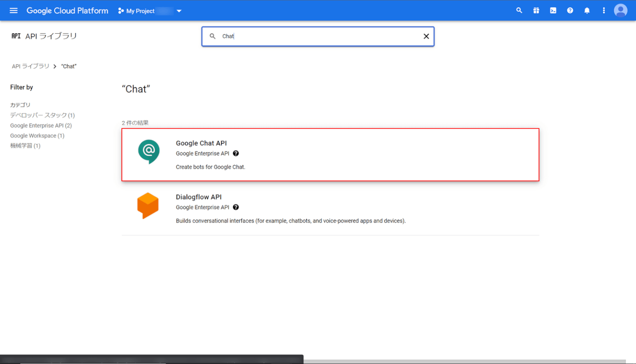Activate Cloud Shell terminal icon

pyautogui.click(x=553, y=10)
